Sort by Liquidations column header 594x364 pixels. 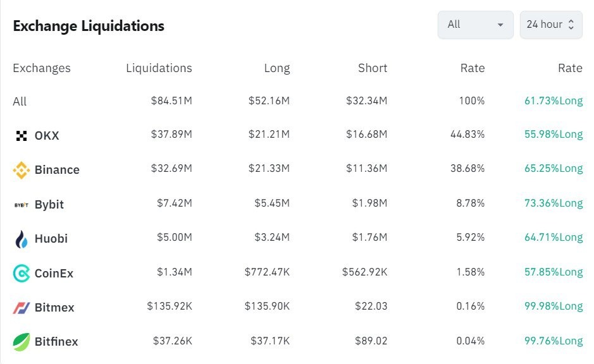click(x=159, y=68)
